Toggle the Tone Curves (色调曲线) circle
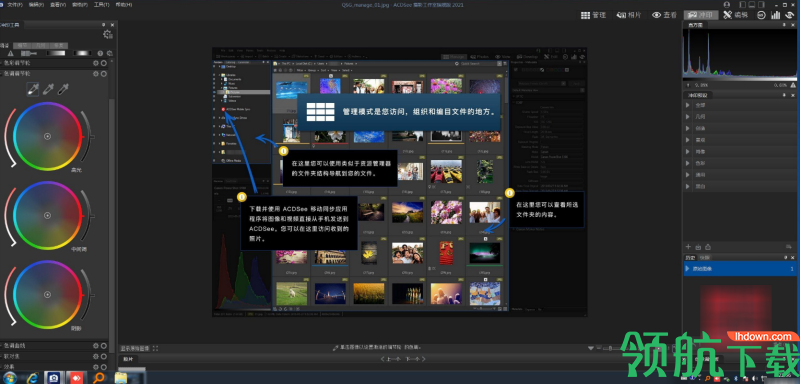 (104, 345)
